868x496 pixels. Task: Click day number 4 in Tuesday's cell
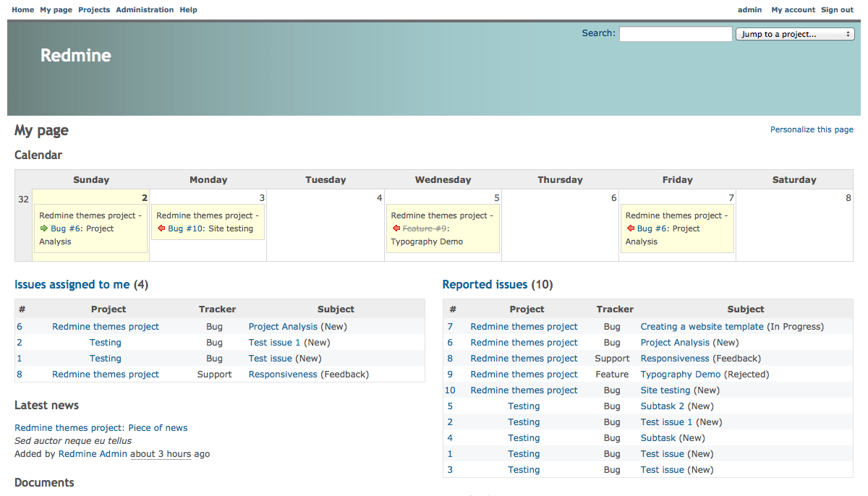pyautogui.click(x=380, y=198)
